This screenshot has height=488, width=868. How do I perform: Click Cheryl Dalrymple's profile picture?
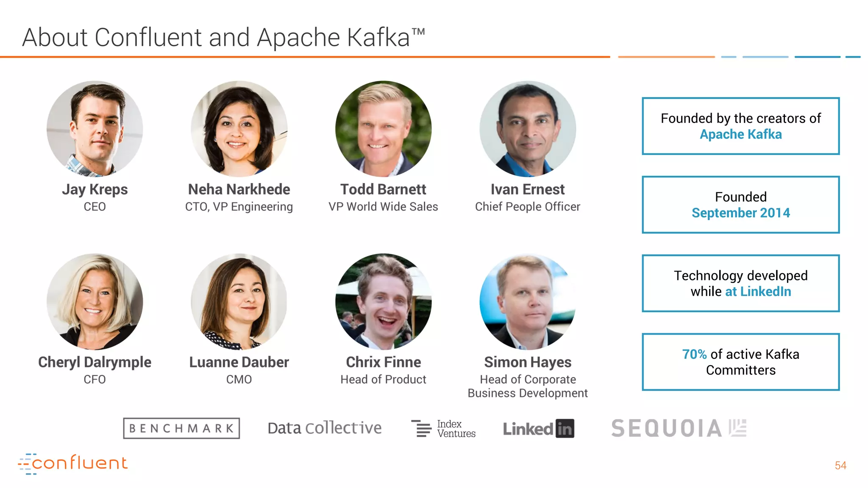coord(95,302)
